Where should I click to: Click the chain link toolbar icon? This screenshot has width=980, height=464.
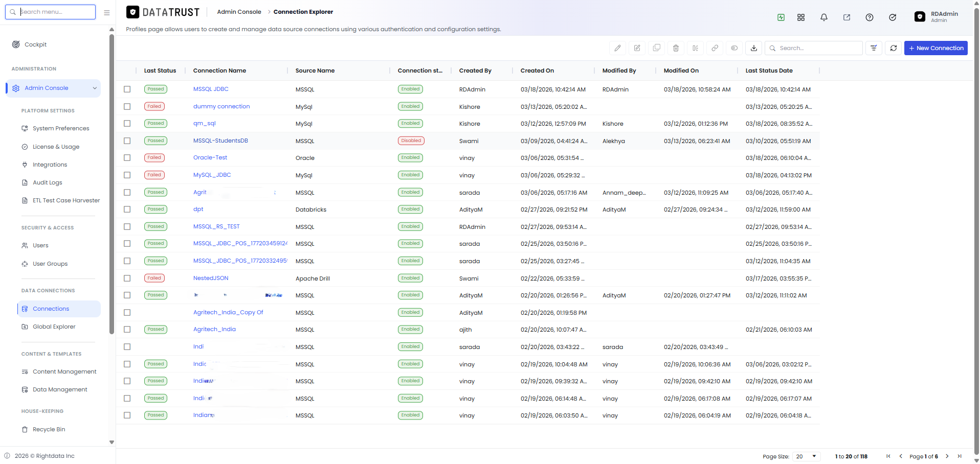(x=715, y=48)
